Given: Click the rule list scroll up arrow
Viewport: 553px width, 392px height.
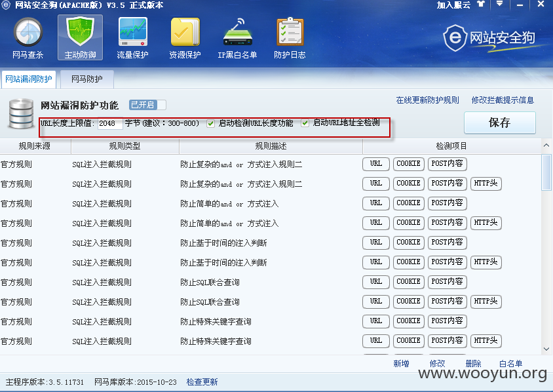Looking at the screenshot, I should point(546,146).
